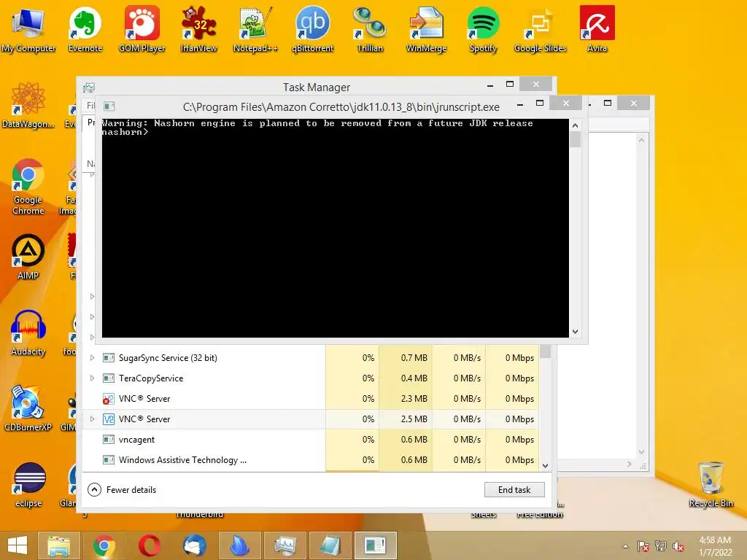Open the My Computer desktop icon
The height and width of the screenshot is (560, 747).
pyautogui.click(x=28, y=29)
